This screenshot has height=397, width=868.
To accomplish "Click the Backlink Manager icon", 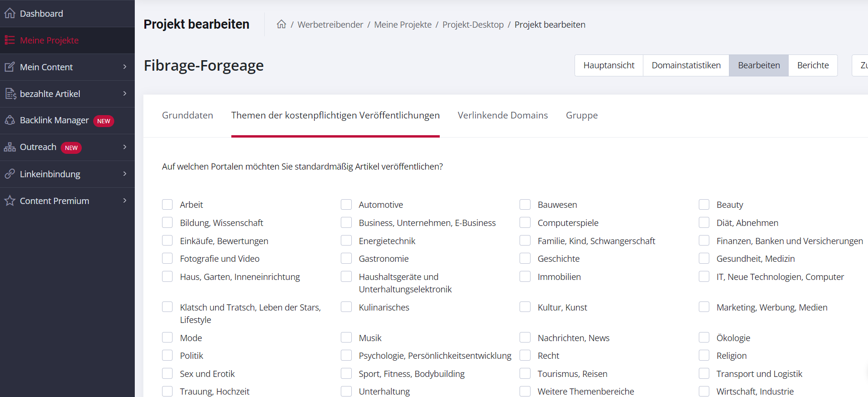I will (10, 120).
